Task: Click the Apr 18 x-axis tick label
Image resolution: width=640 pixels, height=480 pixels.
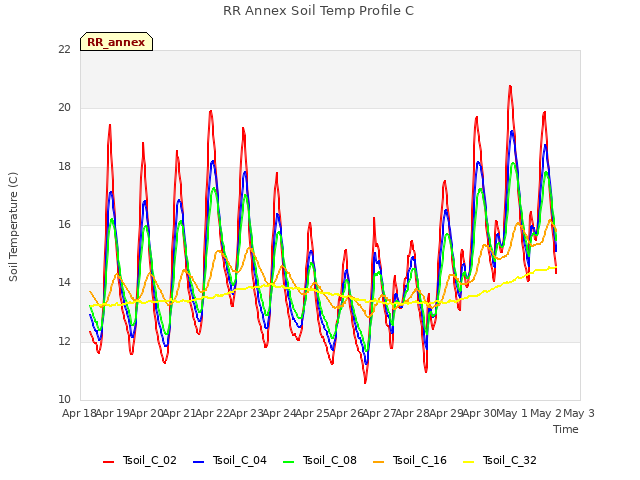Action: (x=79, y=413)
